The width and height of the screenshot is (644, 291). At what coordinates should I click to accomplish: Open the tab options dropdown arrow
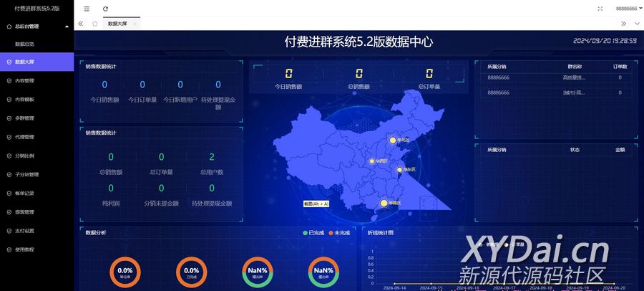pyautogui.click(x=637, y=24)
